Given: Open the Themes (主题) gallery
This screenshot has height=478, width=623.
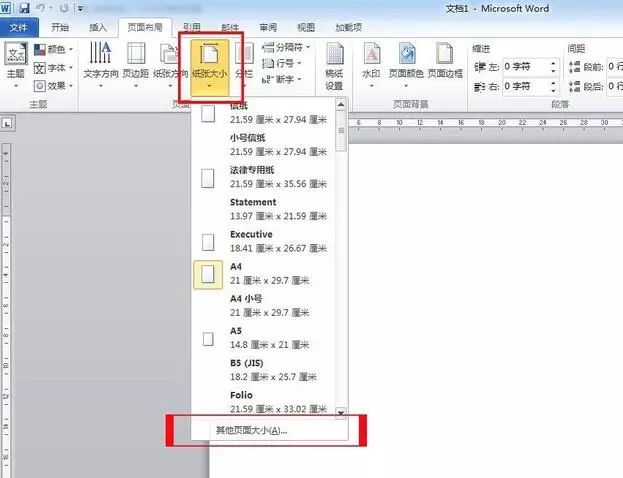Looking at the screenshot, I should 16,65.
